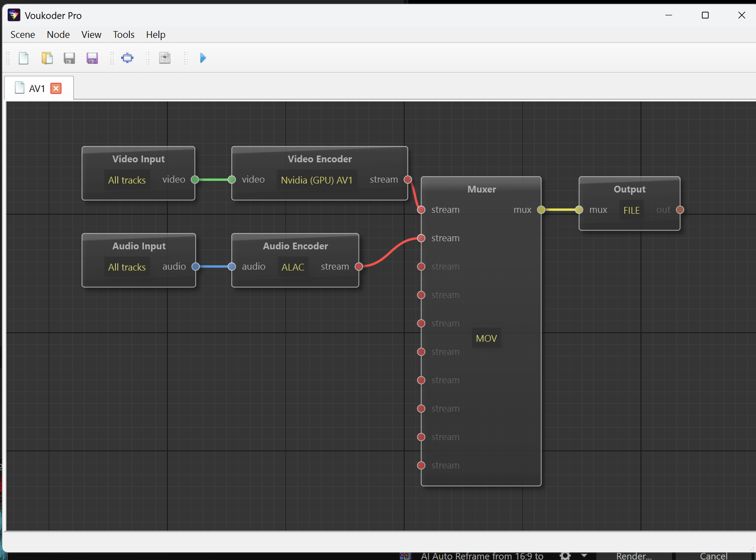The image size is (756, 560).
Task: Open the Node menu
Action: [58, 35]
